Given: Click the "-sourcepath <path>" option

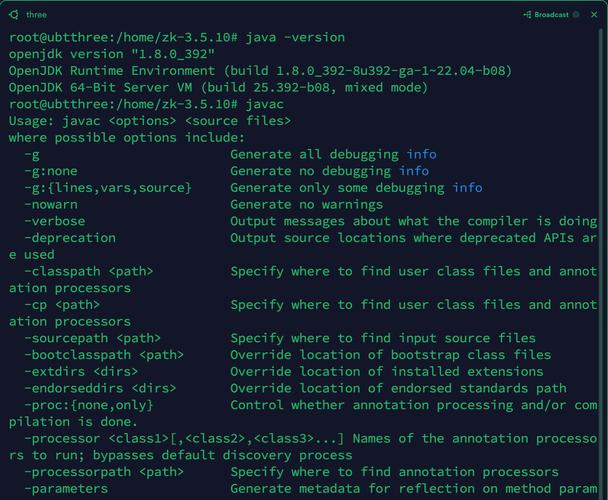Looking at the screenshot, I should pos(92,338).
